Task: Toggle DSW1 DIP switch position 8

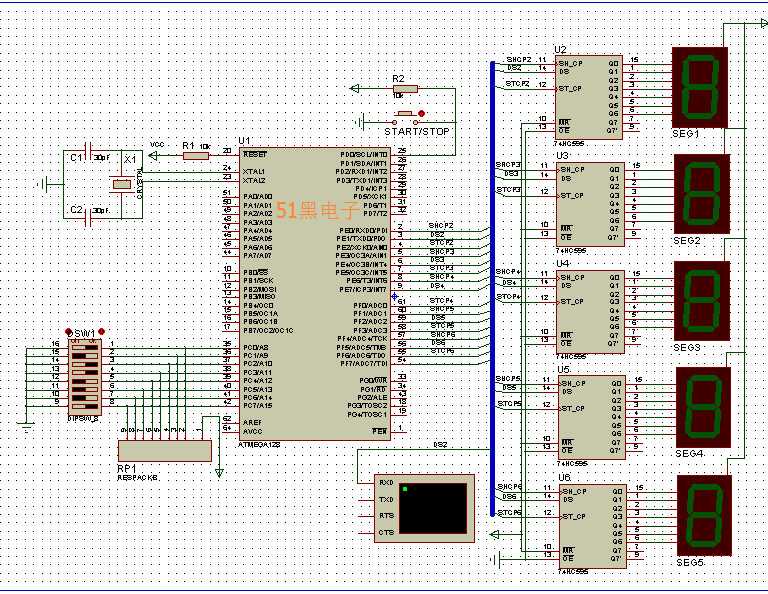Action: click(85, 406)
